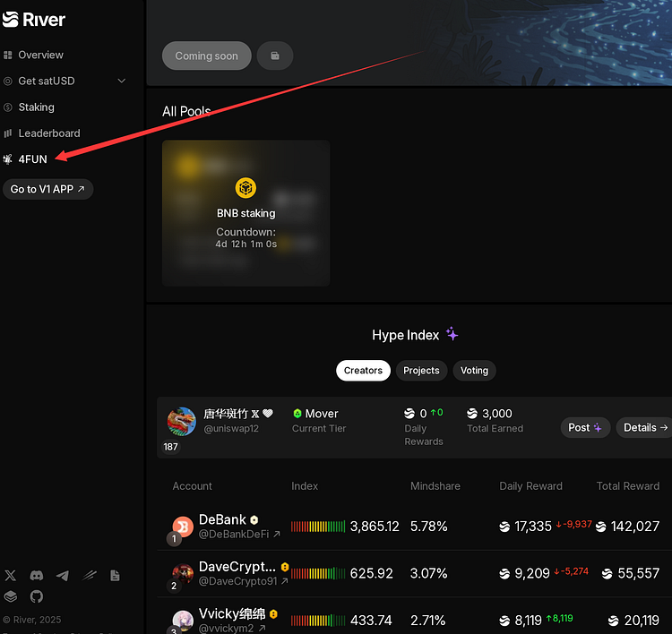This screenshot has width=672, height=634.
Task: Click the DeBank account avatar
Action: pyautogui.click(x=183, y=527)
